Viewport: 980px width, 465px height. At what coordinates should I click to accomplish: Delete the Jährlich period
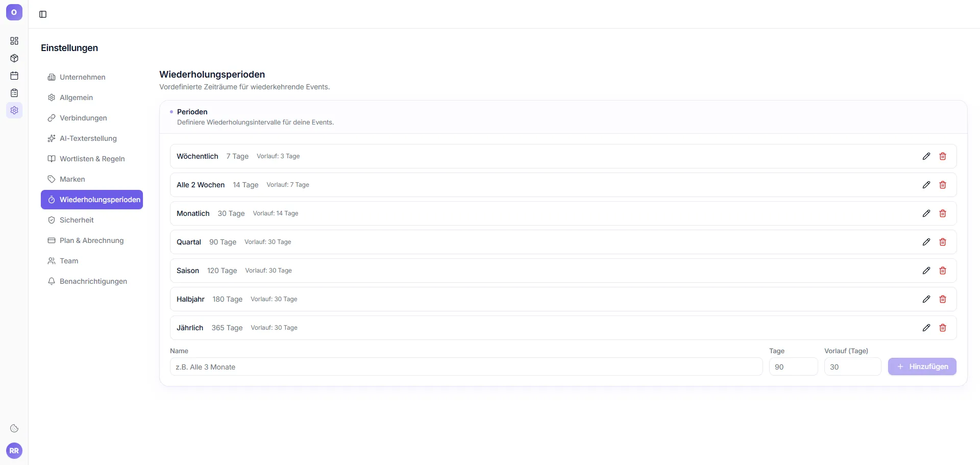coord(943,328)
